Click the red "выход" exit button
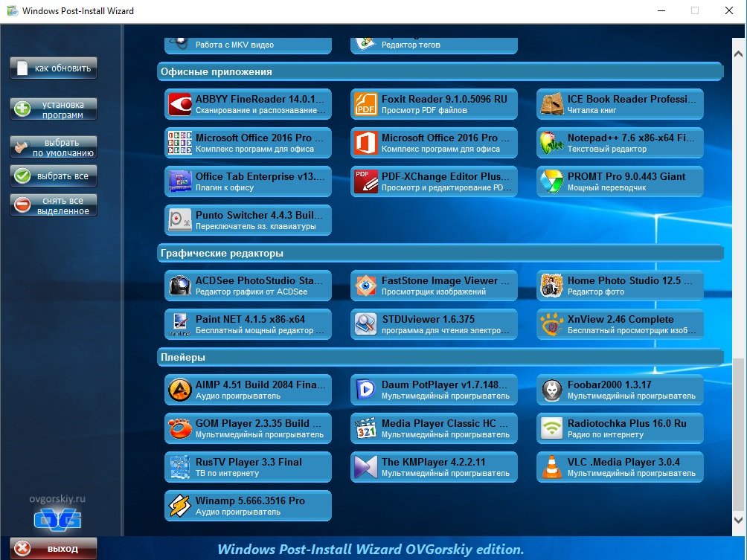747x560 pixels. point(54,549)
